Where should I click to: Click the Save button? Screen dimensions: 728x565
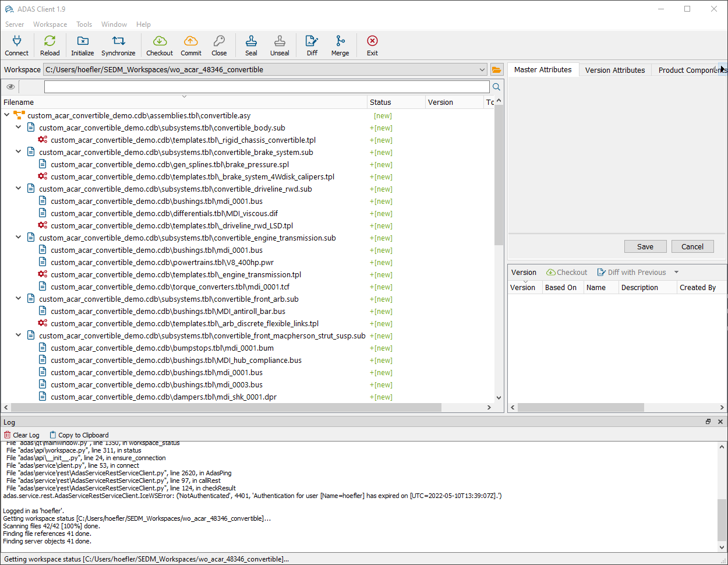[645, 246]
